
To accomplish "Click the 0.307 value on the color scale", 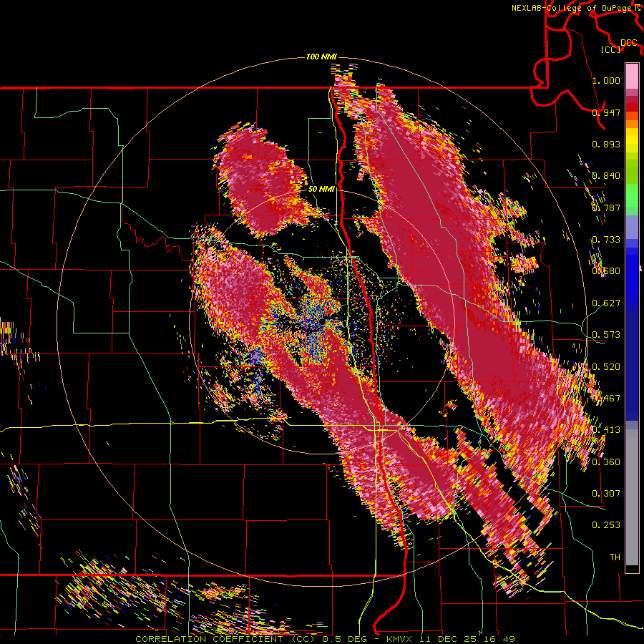I will (606, 494).
